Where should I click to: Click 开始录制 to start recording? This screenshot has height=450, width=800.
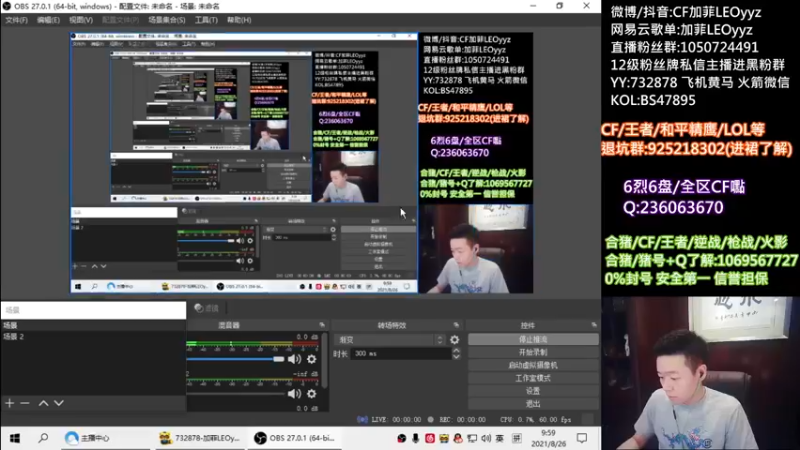pyautogui.click(x=533, y=352)
